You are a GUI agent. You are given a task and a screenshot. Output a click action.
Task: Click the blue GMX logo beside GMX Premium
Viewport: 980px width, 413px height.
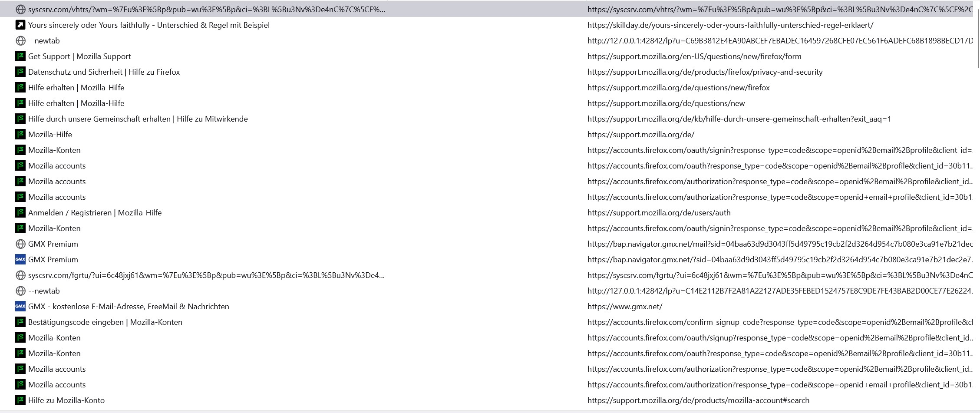pyautogui.click(x=20, y=260)
